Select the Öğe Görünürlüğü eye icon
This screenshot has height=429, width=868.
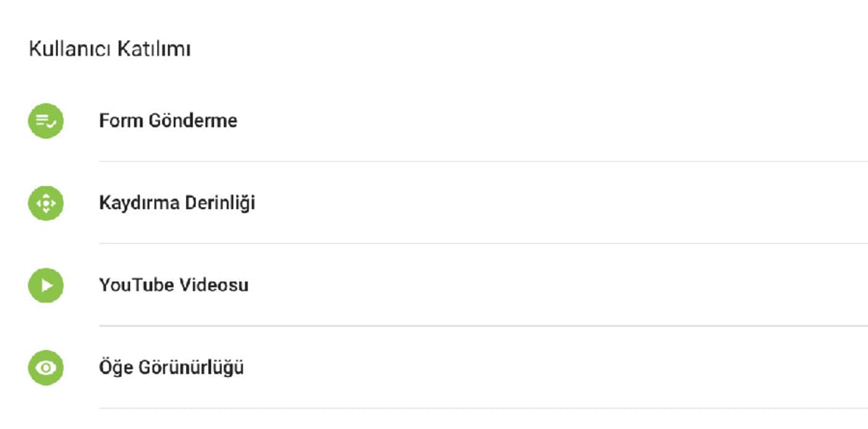[46, 368]
